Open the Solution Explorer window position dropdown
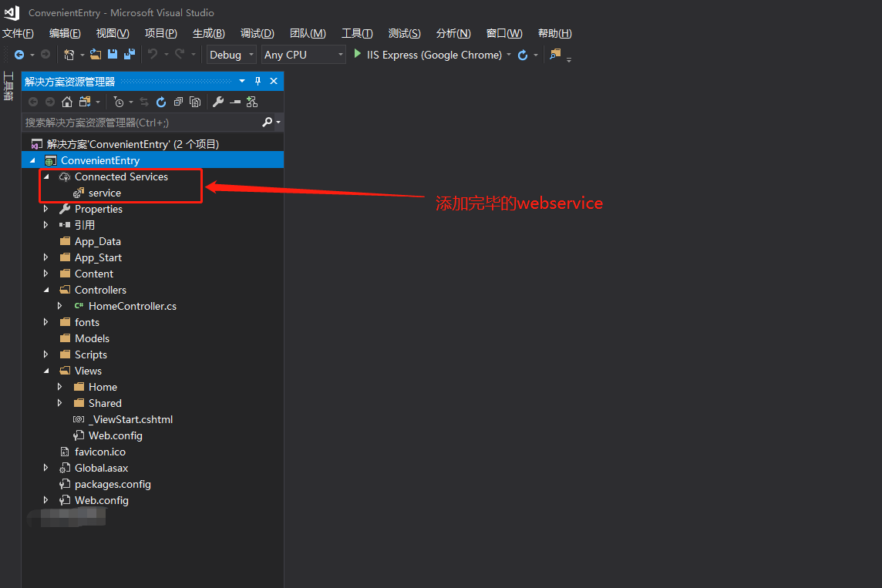 pyautogui.click(x=242, y=81)
